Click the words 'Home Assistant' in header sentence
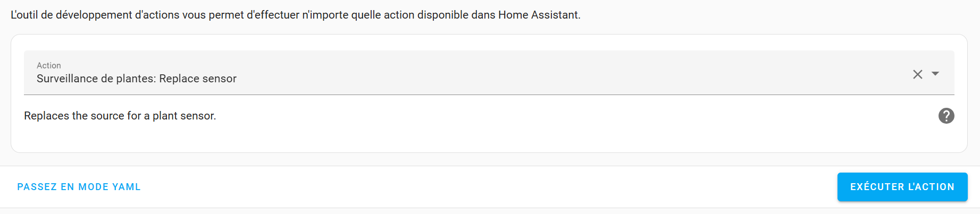This screenshot has width=980, height=214. pos(538,15)
